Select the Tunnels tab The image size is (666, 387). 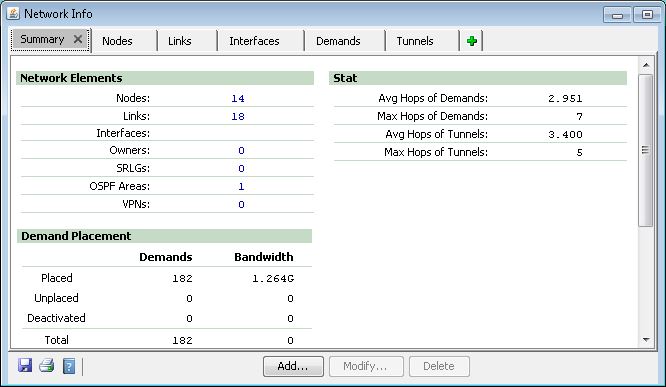[415, 41]
